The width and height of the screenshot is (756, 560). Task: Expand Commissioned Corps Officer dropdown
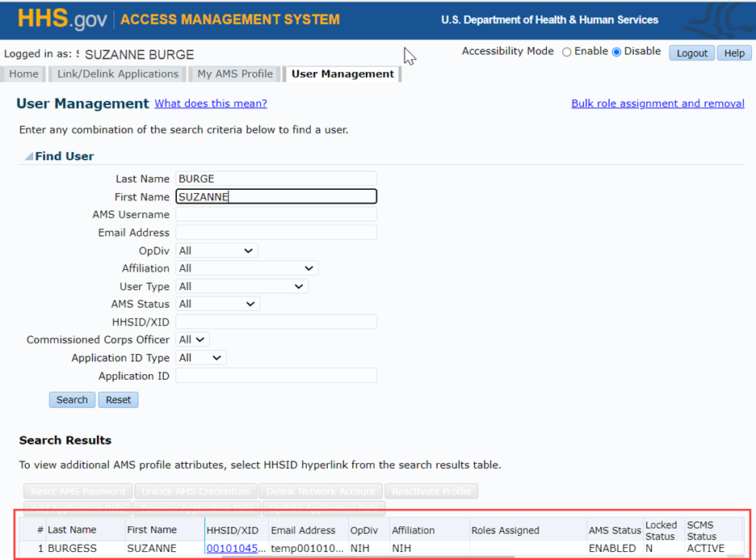192,340
